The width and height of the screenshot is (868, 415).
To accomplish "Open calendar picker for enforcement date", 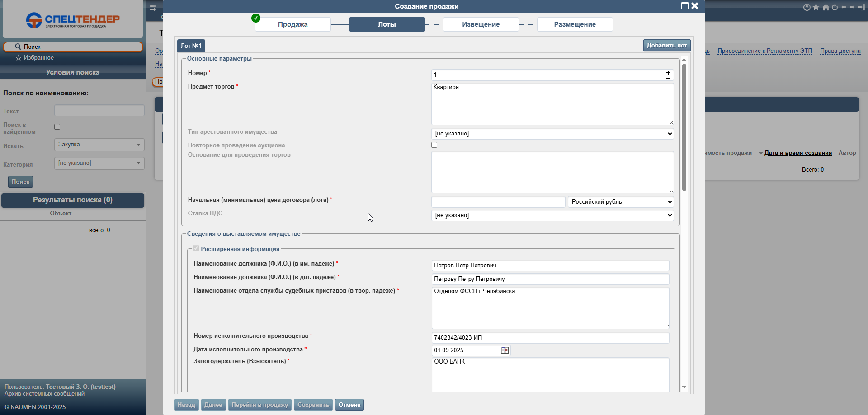I will coord(505,350).
